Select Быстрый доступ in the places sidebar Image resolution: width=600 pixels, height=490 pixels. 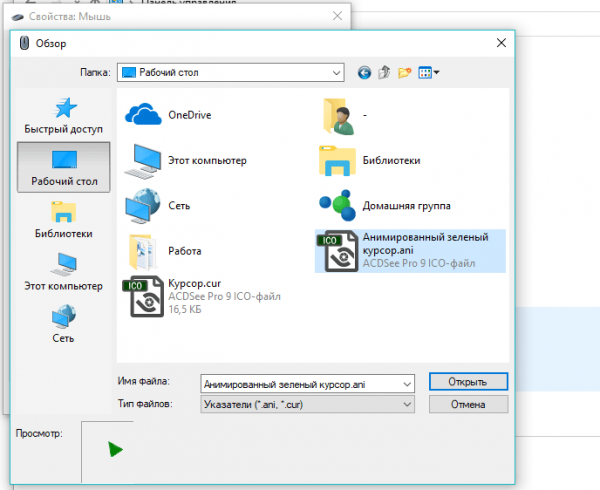(64, 116)
